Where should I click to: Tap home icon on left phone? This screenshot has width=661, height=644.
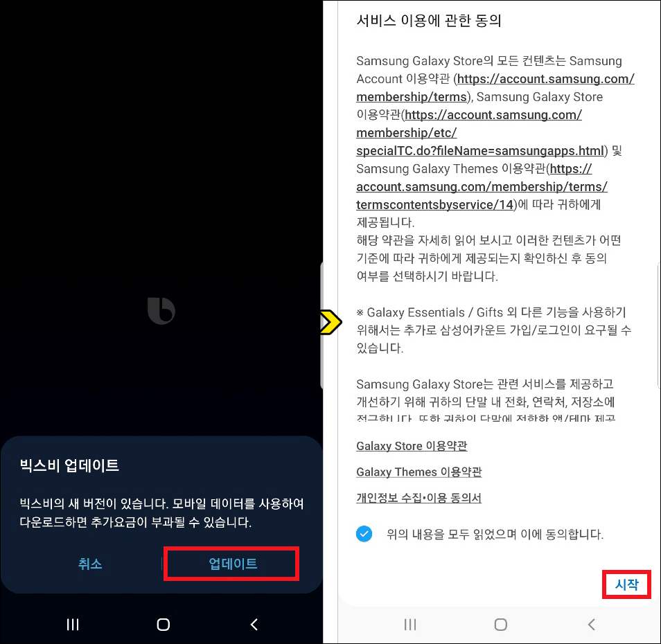click(x=163, y=624)
